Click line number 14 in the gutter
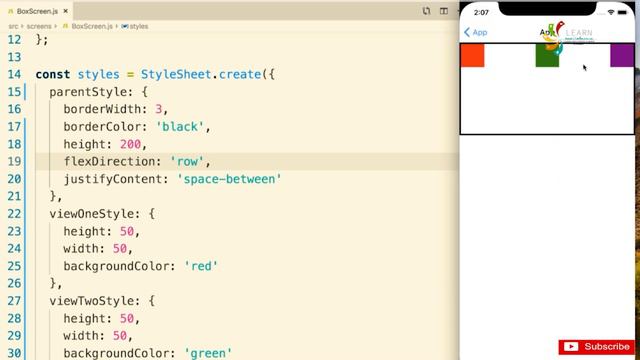Screen dimensions: 640x360 (x=14, y=74)
